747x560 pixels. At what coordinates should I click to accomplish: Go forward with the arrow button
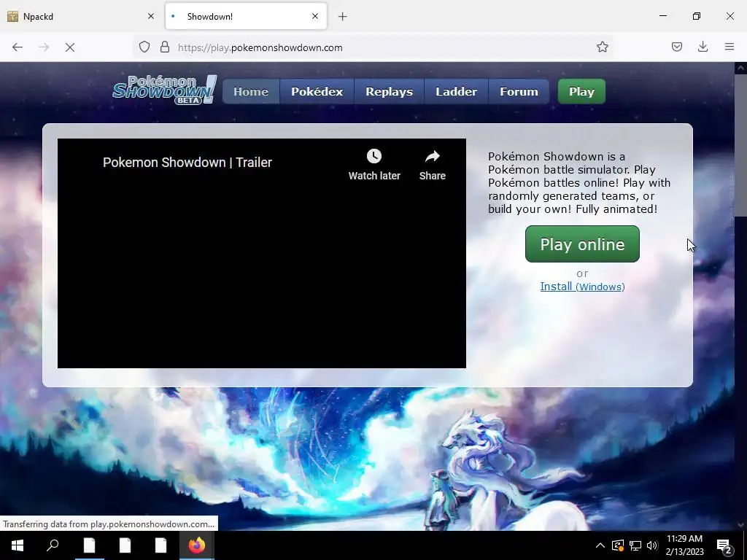tap(44, 47)
